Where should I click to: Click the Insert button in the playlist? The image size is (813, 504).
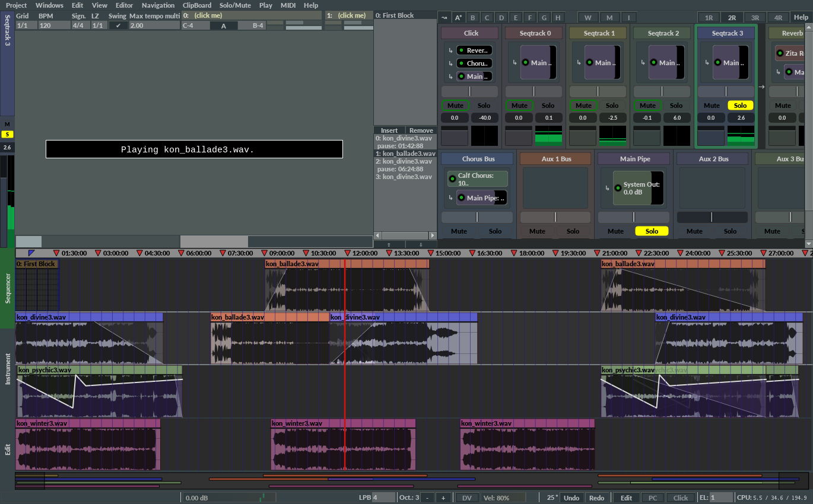389,130
